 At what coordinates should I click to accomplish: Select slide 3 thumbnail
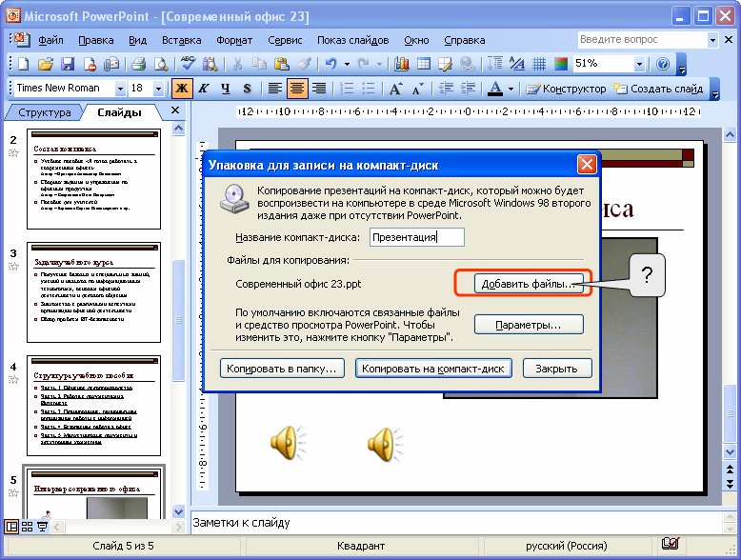pos(93,292)
